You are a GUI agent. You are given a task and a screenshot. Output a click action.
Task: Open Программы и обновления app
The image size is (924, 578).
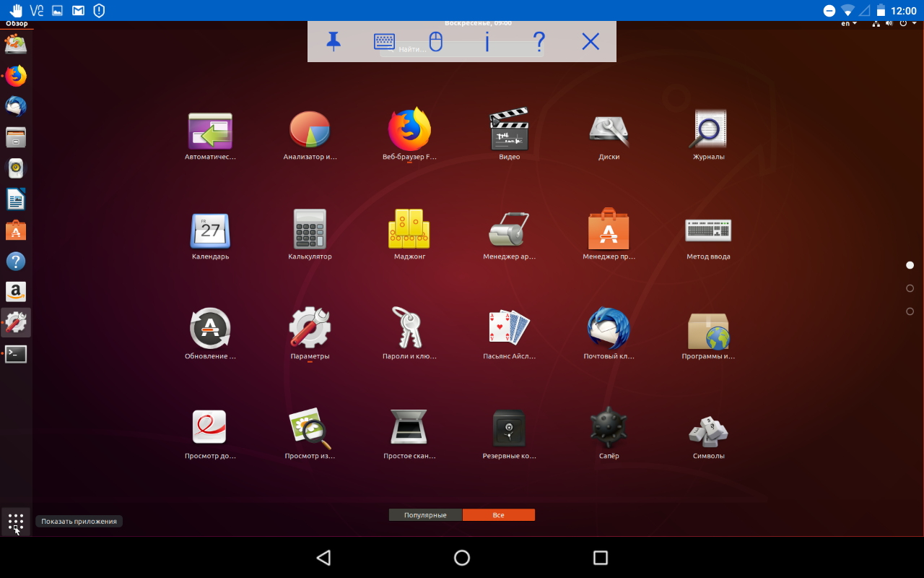pyautogui.click(x=708, y=335)
